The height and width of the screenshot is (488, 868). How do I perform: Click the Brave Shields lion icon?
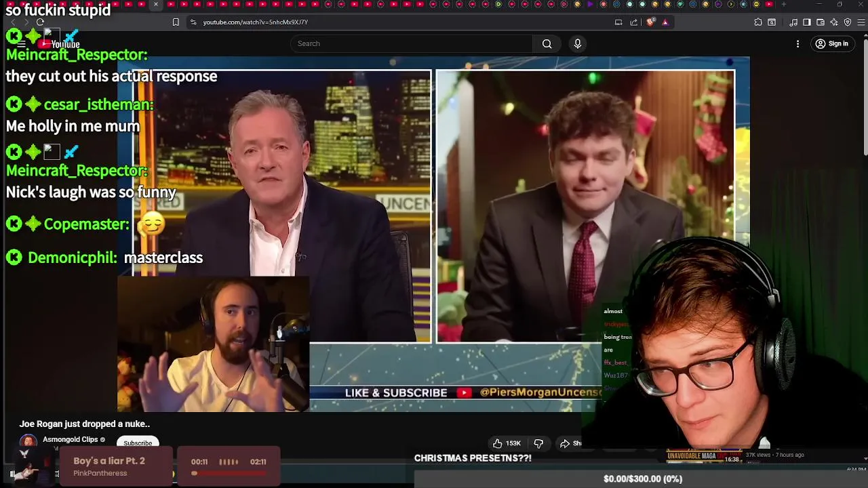(x=651, y=22)
